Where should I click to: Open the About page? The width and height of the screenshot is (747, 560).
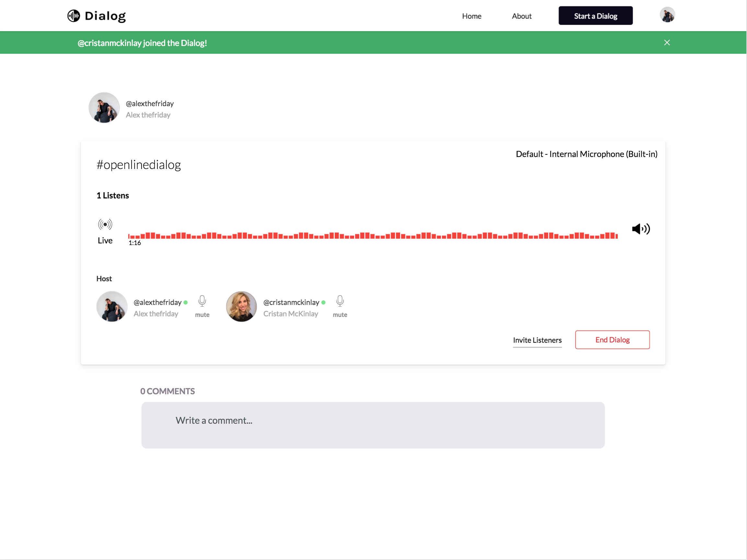[522, 16]
